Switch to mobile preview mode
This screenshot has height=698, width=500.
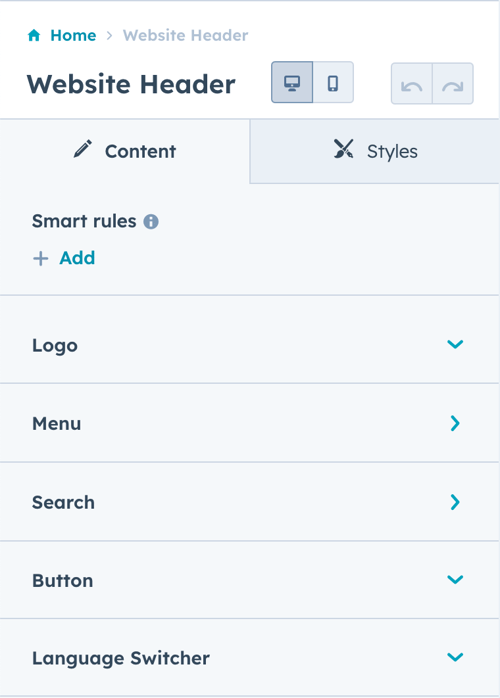pos(333,83)
